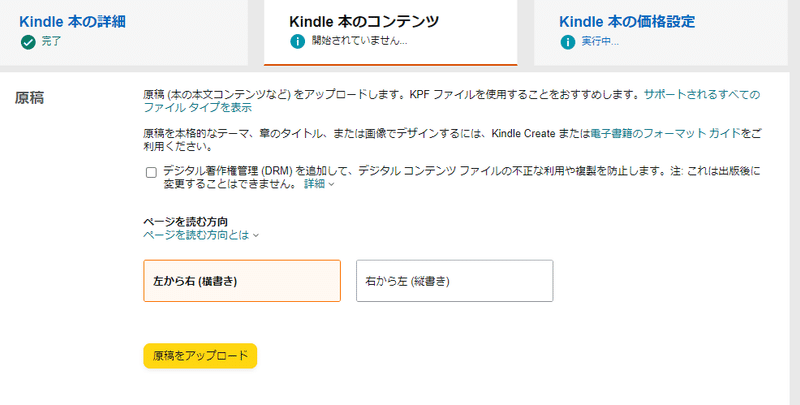
Task: Expand the 詳細 details chevron
Action: [x=319, y=184]
